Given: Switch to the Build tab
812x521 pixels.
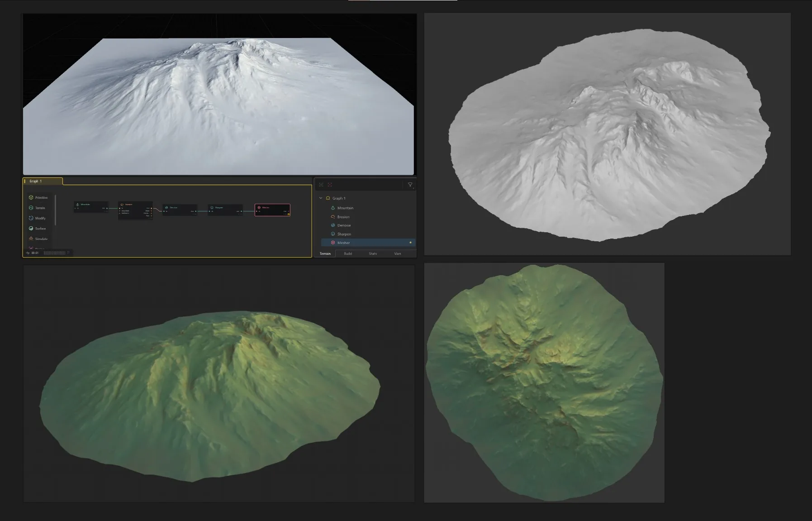Looking at the screenshot, I should pyautogui.click(x=348, y=253).
